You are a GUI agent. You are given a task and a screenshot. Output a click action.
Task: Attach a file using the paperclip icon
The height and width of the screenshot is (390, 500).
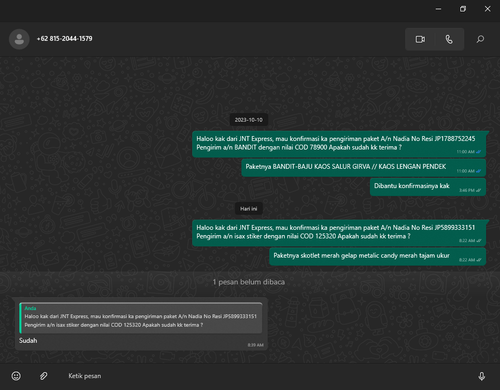click(x=43, y=376)
